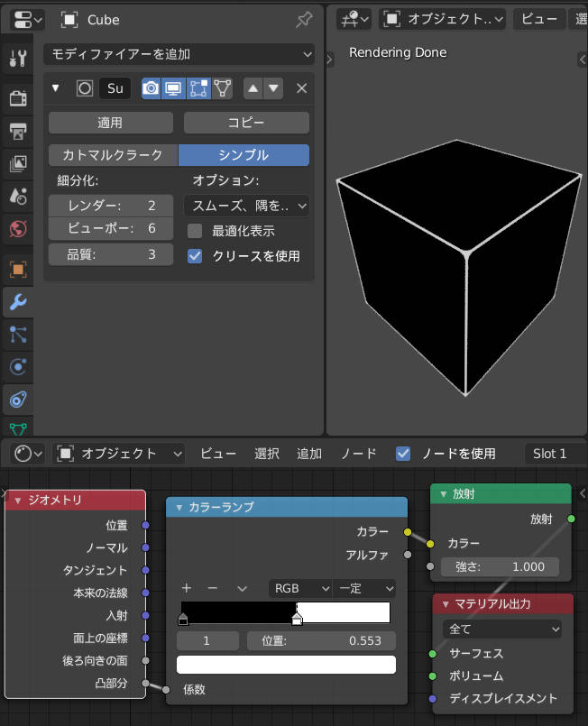The height and width of the screenshot is (726, 588).
Task: Open the オブジェクト.. mode dropdown in viewport
Action: 442,19
